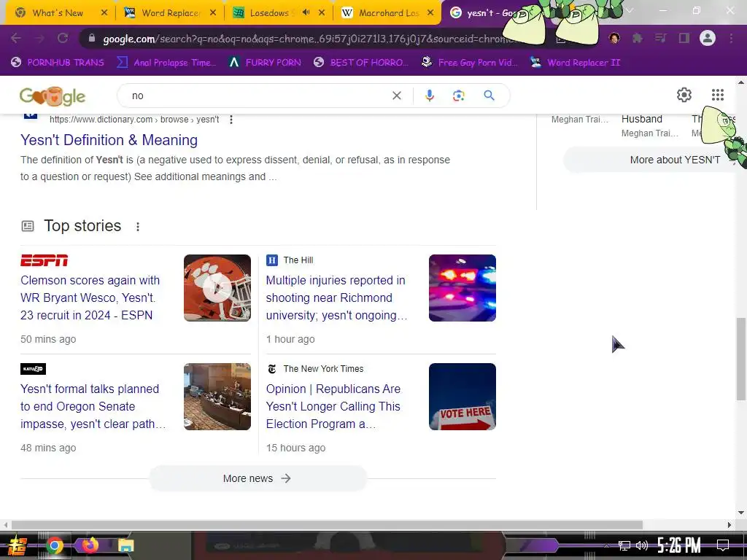Click the More news button
The image size is (747, 560).
(258, 478)
